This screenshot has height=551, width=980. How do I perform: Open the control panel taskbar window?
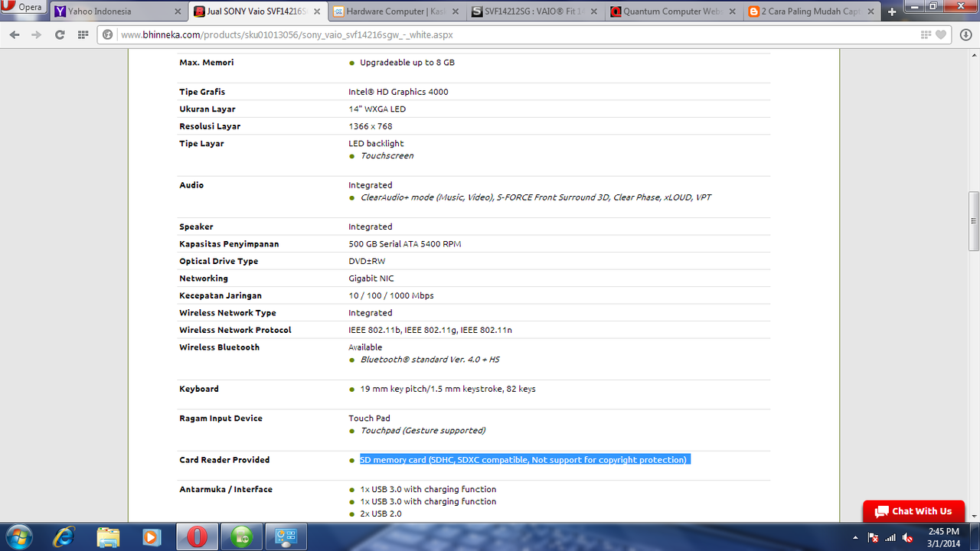pos(286,536)
